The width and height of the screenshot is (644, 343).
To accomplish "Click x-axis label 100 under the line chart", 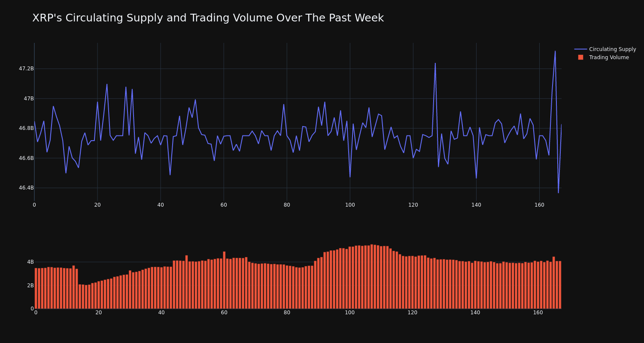I will [x=350, y=205].
